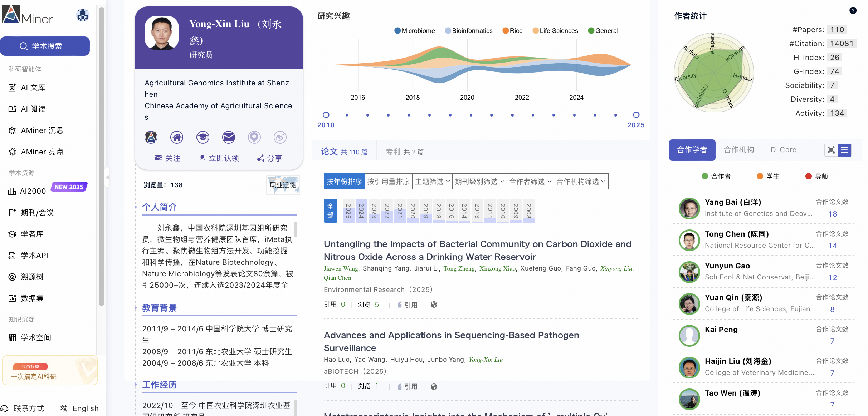Click the Google Scholar graduation cap icon
The width and height of the screenshot is (868, 416).
(x=203, y=137)
